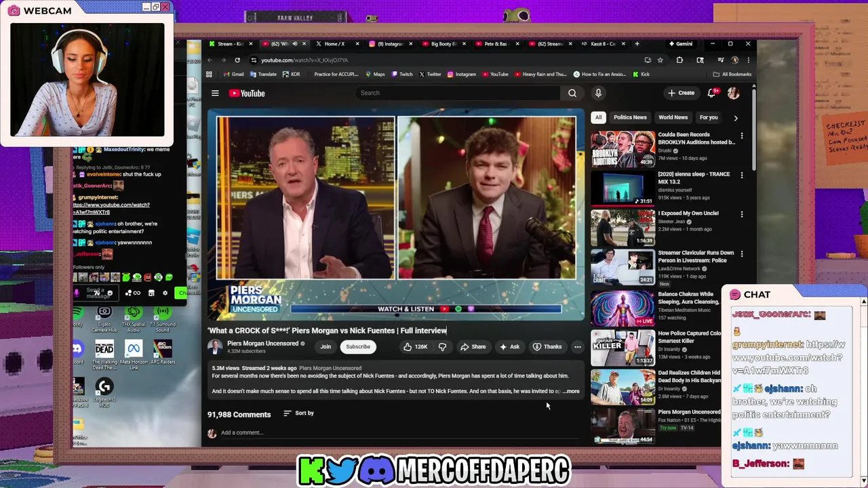Click the YouTube search magnifier button

coord(572,93)
